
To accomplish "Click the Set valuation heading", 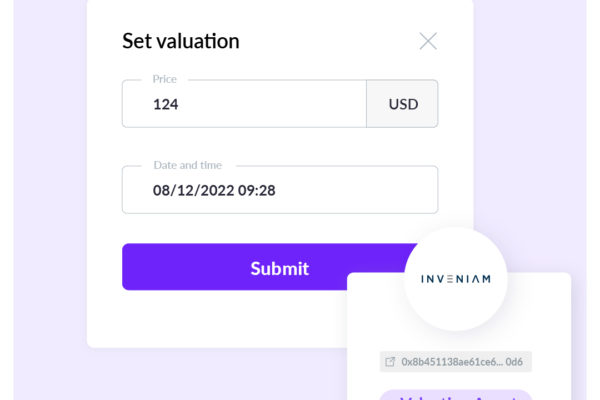I will 181,41.
